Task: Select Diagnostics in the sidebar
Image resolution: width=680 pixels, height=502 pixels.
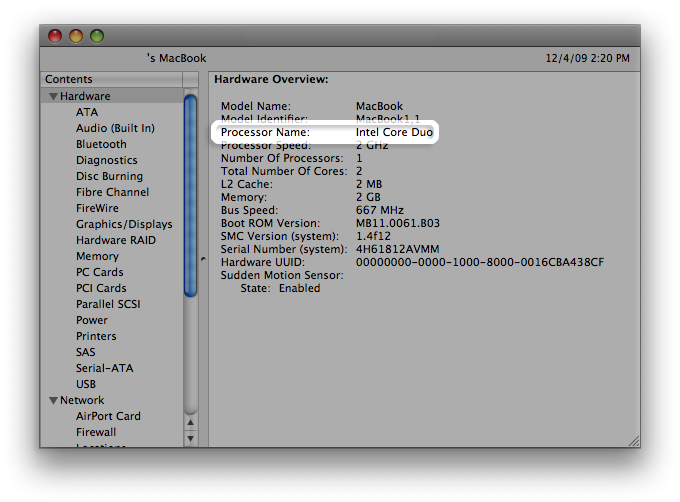Action: tap(107, 160)
